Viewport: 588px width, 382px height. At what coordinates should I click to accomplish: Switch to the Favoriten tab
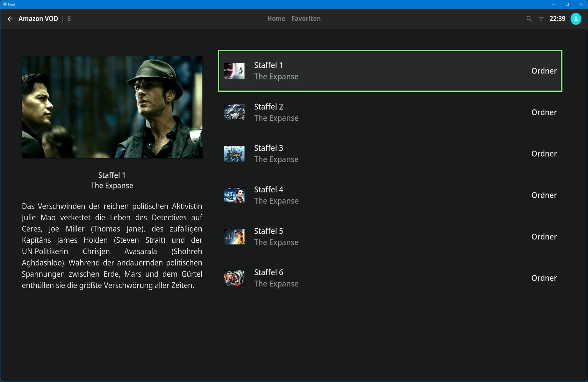pyautogui.click(x=306, y=19)
